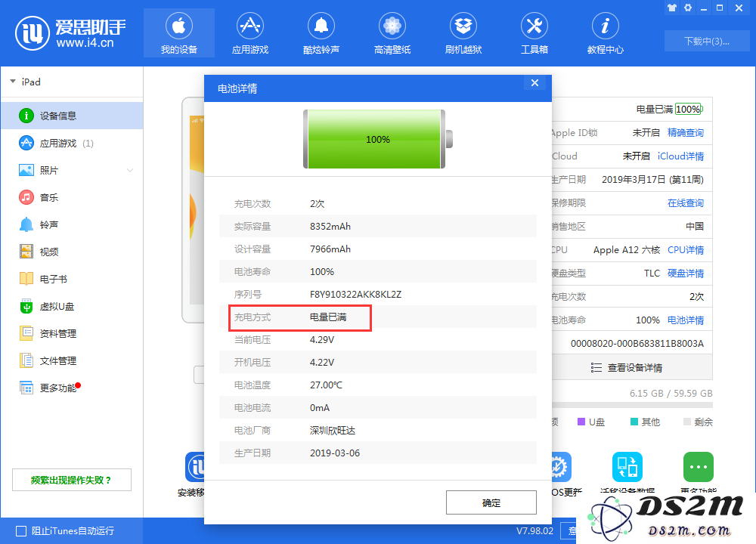Click the 确定 button in battery dialog
Screen dimensions: 756x544
click(491, 502)
